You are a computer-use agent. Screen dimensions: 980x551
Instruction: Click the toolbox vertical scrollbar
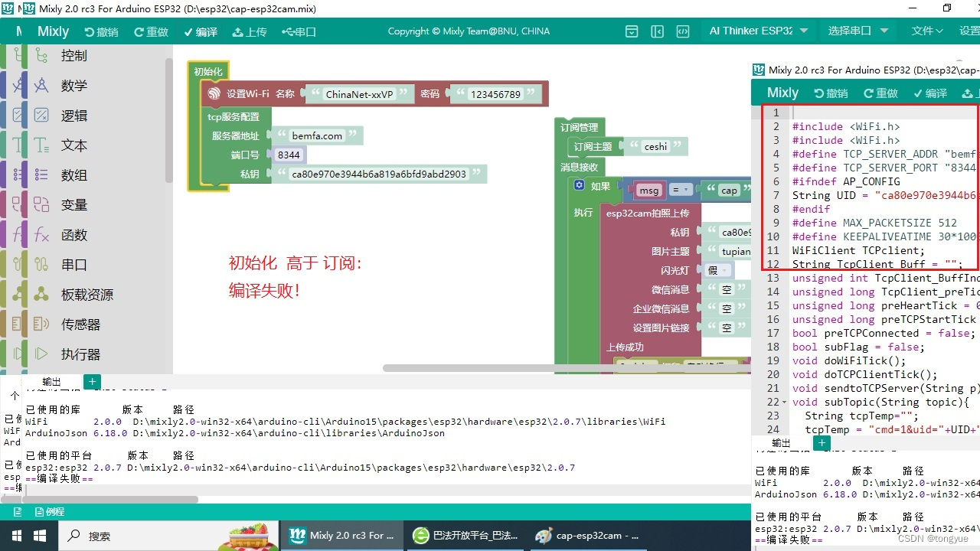click(169, 121)
